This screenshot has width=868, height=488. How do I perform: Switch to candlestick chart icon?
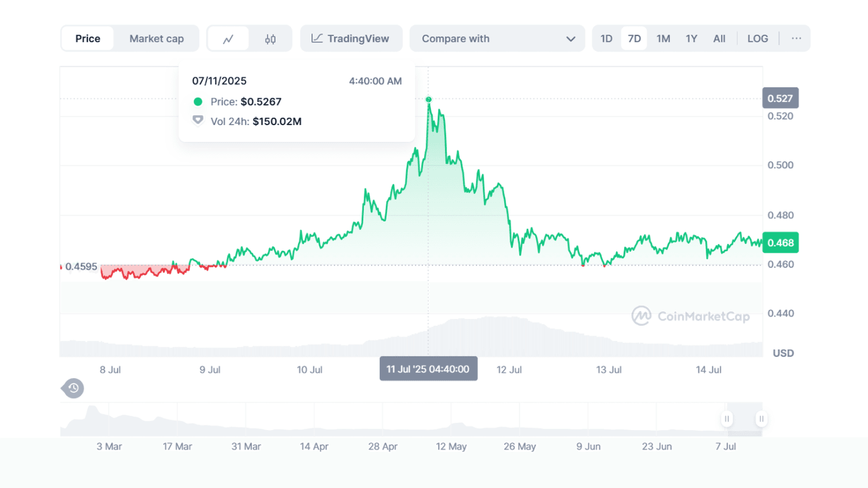pyautogui.click(x=270, y=39)
